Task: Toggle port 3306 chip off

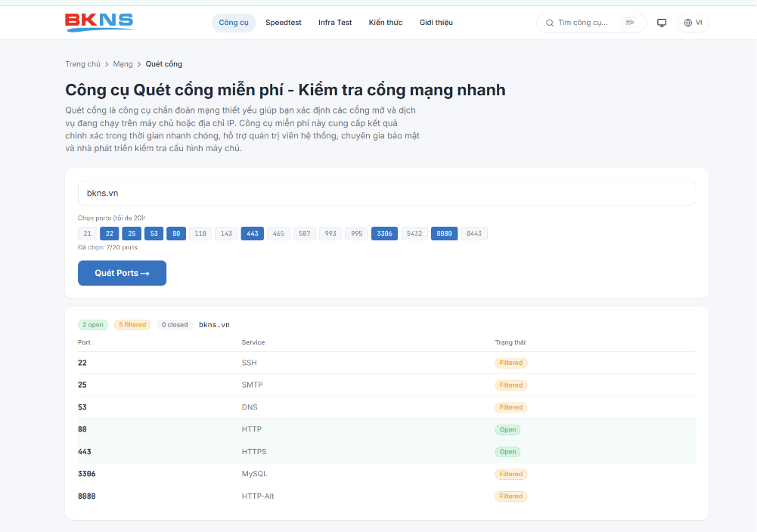Action: click(384, 234)
